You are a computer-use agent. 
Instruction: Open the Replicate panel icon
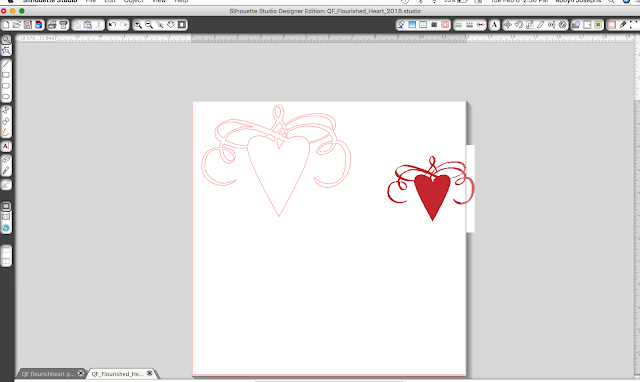click(563, 25)
